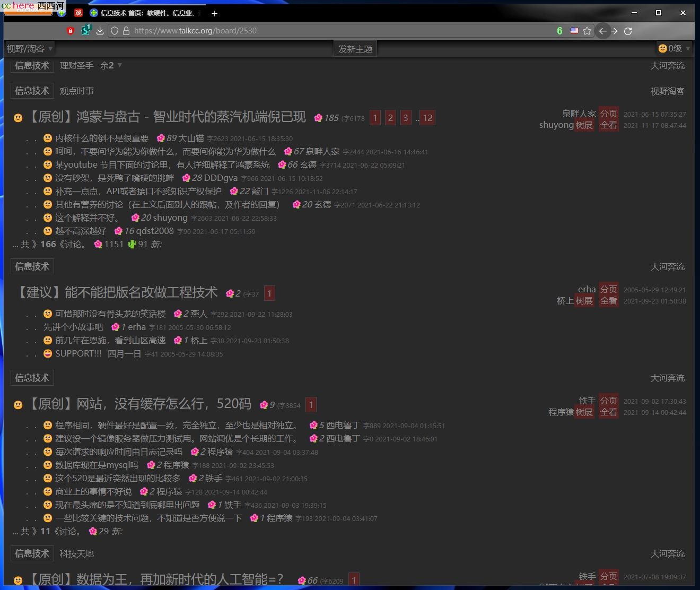Bookmark this page with the star icon
This screenshot has height=590, width=700.
tap(587, 31)
